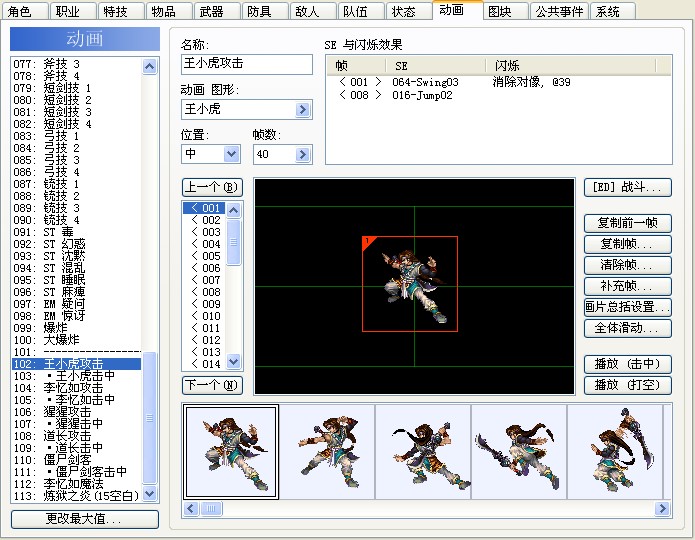This screenshot has width=695, height=540.
Task: Select the 图块 tab
Action: pyautogui.click(x=505, y=11)
